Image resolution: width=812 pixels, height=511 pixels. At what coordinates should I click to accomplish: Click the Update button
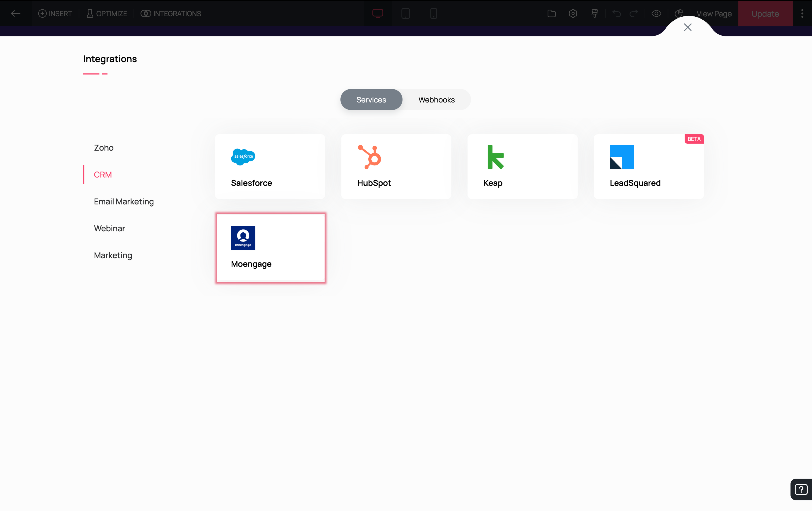765,13
